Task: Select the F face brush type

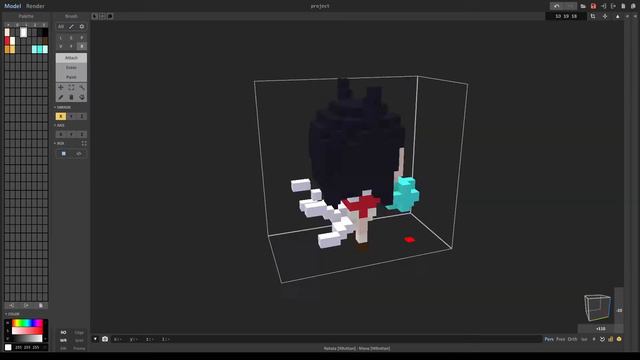Action: (x=71, y=47)
